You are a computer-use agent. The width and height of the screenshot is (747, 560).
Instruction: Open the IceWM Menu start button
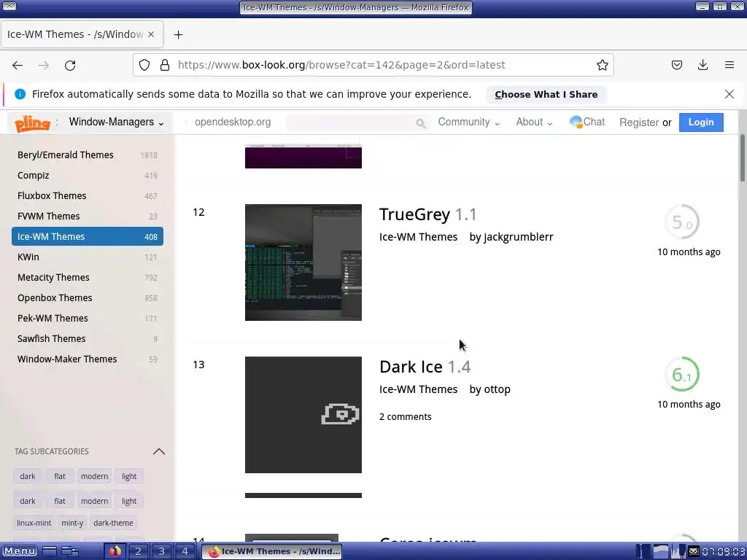[x=20, y=551]
